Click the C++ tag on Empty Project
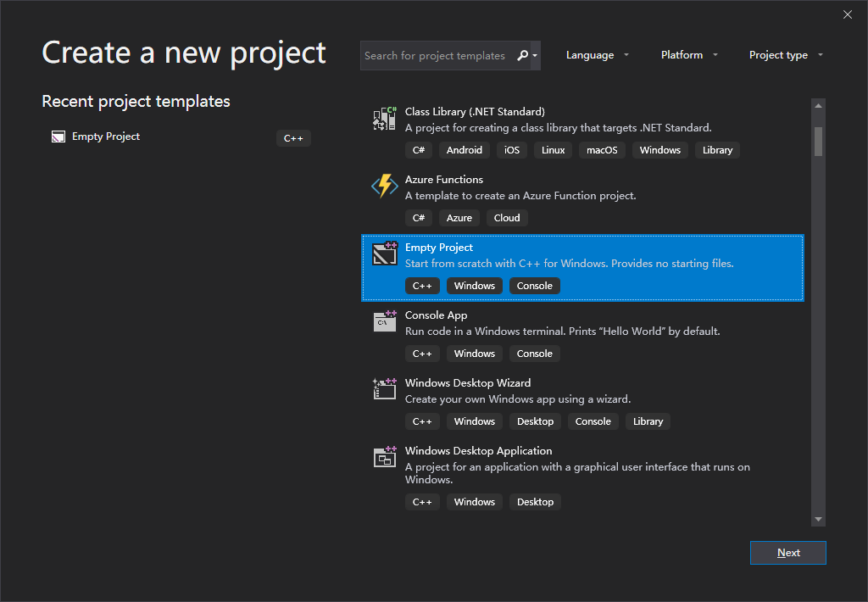This screenshot has width=868, height=602. coord(422,285)
